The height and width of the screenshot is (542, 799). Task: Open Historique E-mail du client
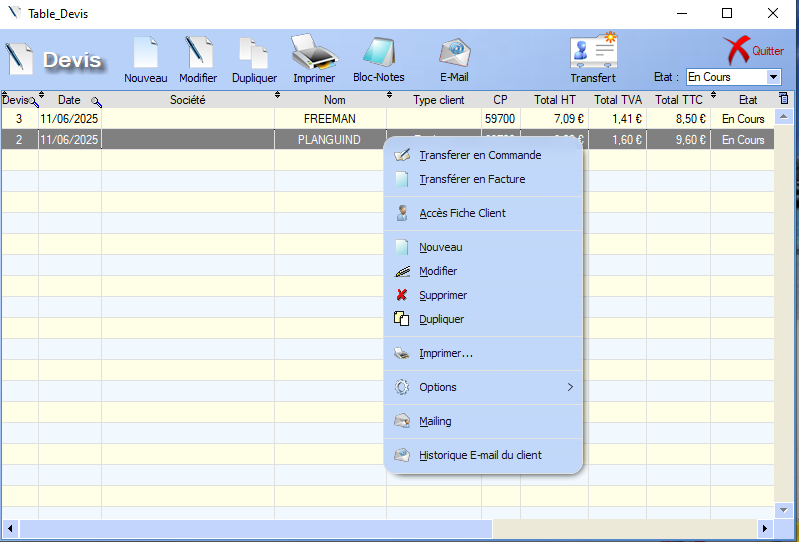(480, 455)
